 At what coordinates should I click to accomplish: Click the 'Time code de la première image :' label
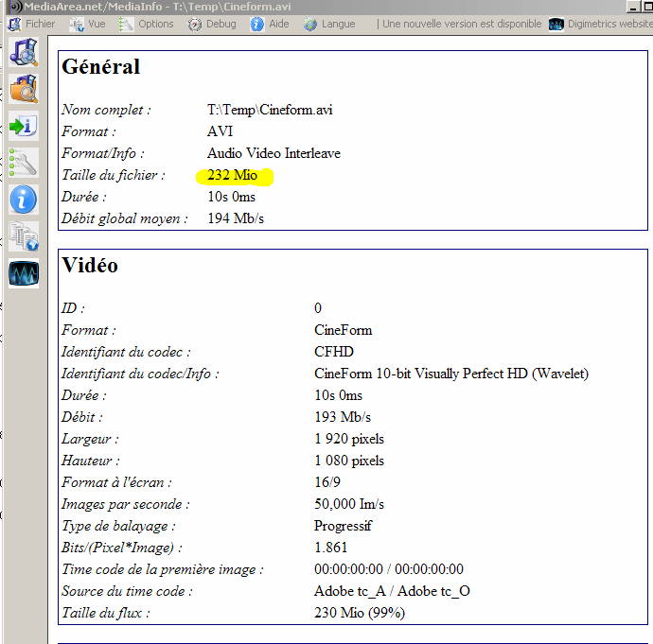point(163,569)
